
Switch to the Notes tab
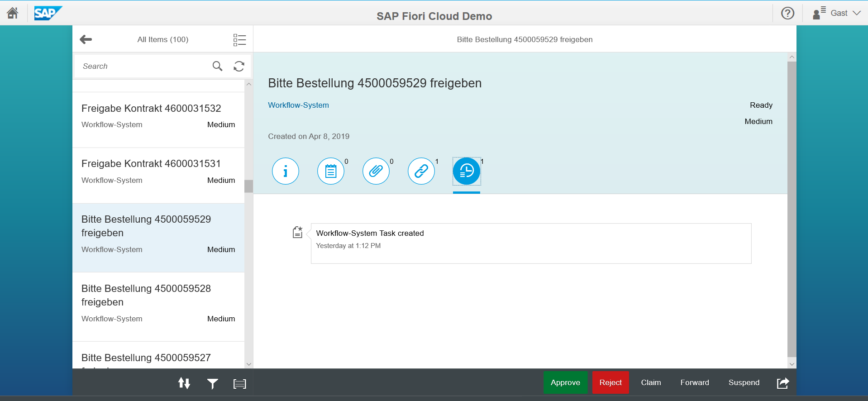[x=331, y=171]
